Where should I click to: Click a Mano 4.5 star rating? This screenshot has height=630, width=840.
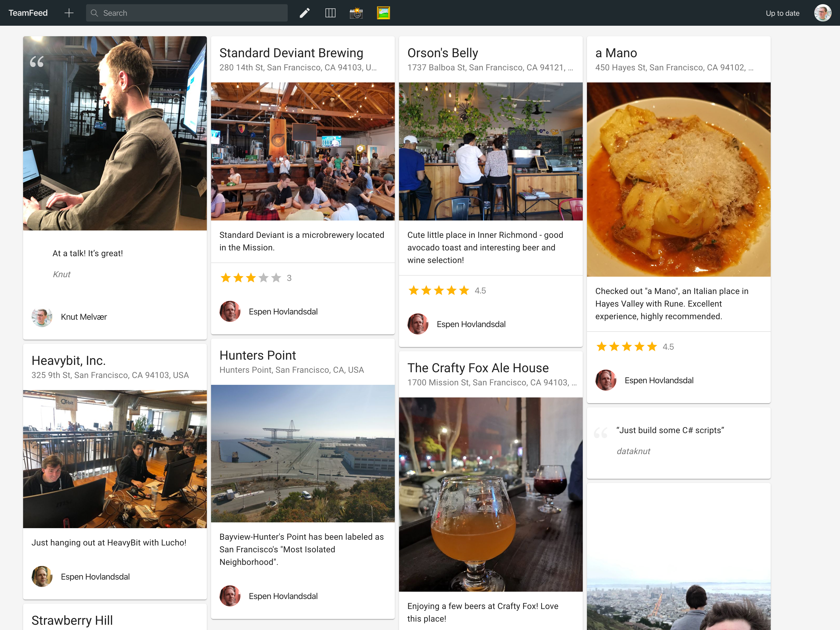627,347
